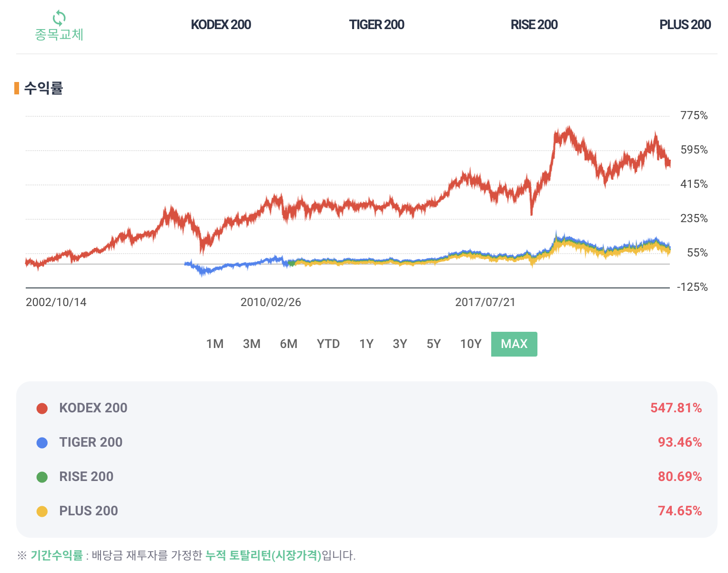This screenshot has height=573, width=728.
Task: Click the 종목교체 label under the refresh icon
Action: [x=59, y=34]
